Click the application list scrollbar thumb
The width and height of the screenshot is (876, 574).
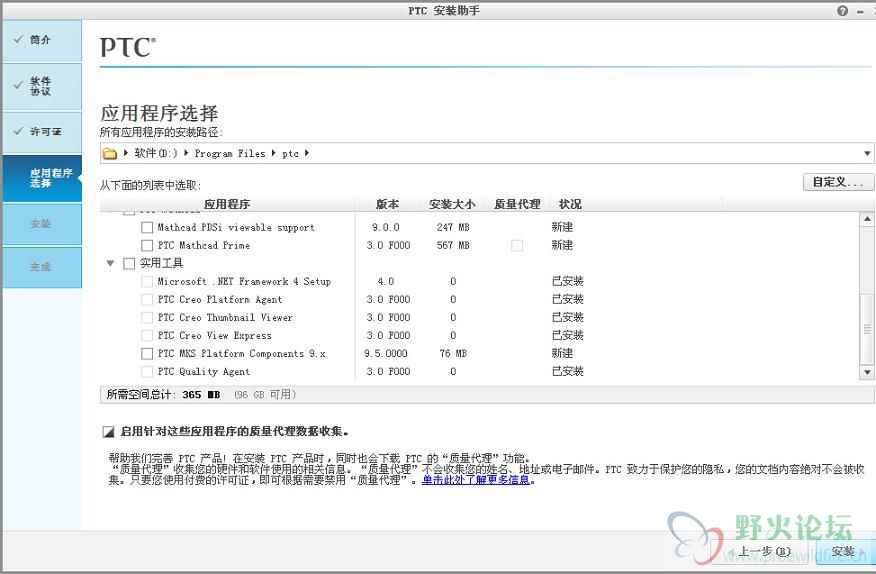coord(867,329)
